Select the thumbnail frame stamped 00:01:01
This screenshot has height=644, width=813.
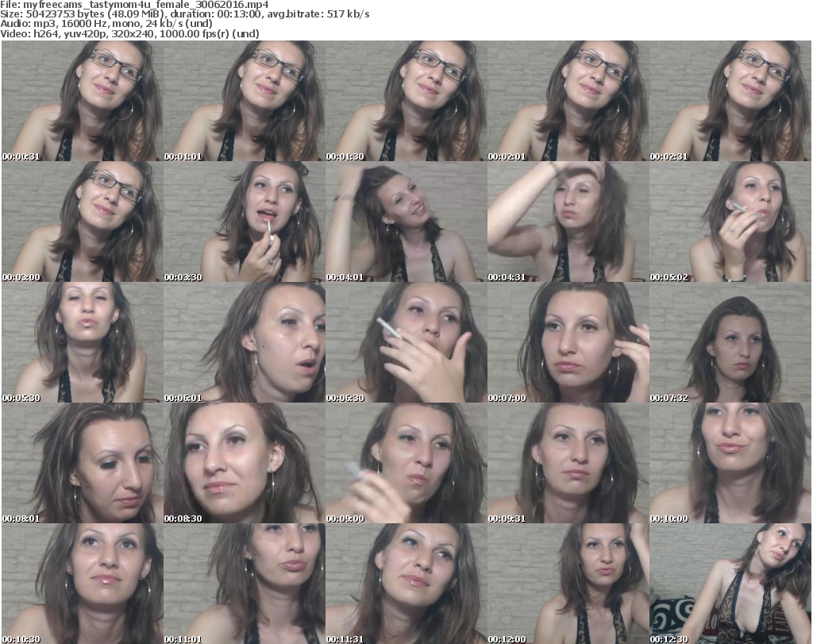(x=245, y=101)
